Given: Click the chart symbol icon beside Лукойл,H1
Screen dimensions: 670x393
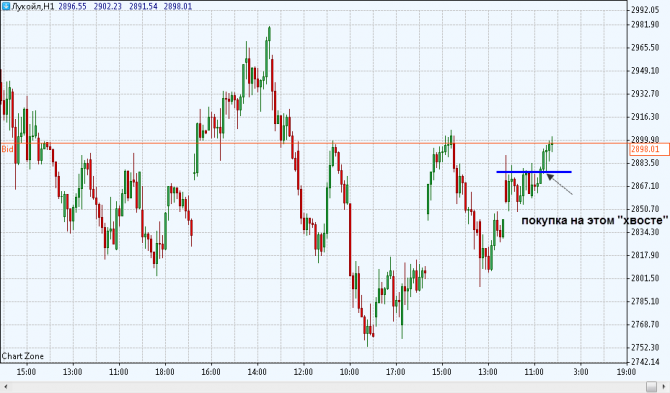Looking at the screenshot, I should 6,6.
